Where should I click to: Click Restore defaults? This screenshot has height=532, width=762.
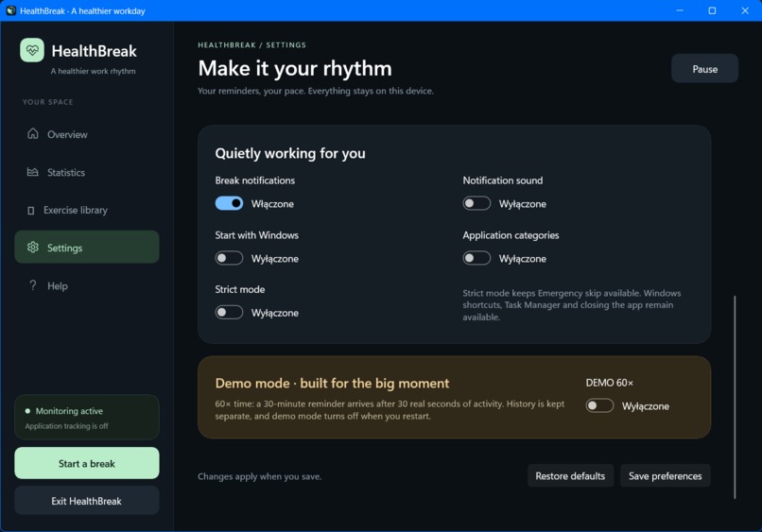pos(570,475)
